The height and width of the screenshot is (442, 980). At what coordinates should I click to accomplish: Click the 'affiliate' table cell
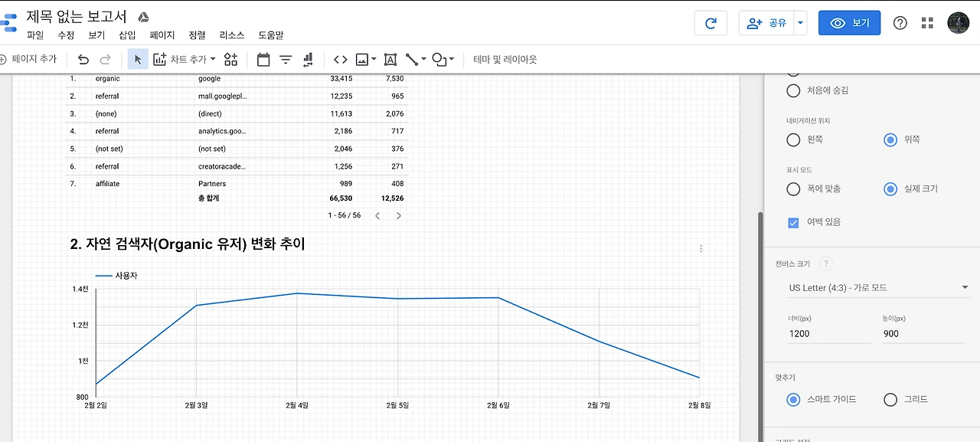click(x=107, y=184)
